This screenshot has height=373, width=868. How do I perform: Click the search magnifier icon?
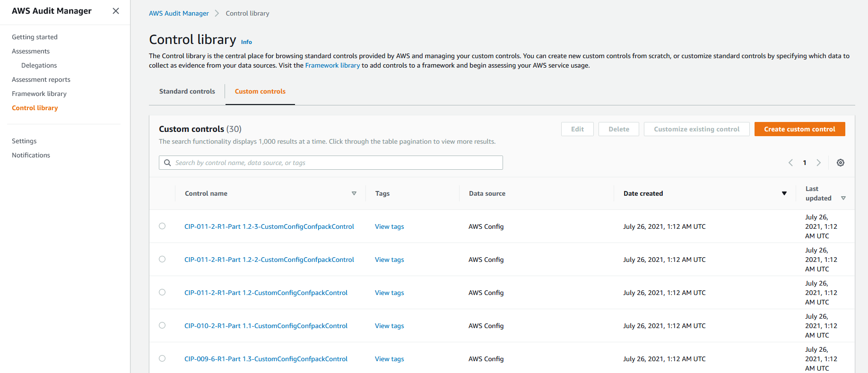click(167, 163)
